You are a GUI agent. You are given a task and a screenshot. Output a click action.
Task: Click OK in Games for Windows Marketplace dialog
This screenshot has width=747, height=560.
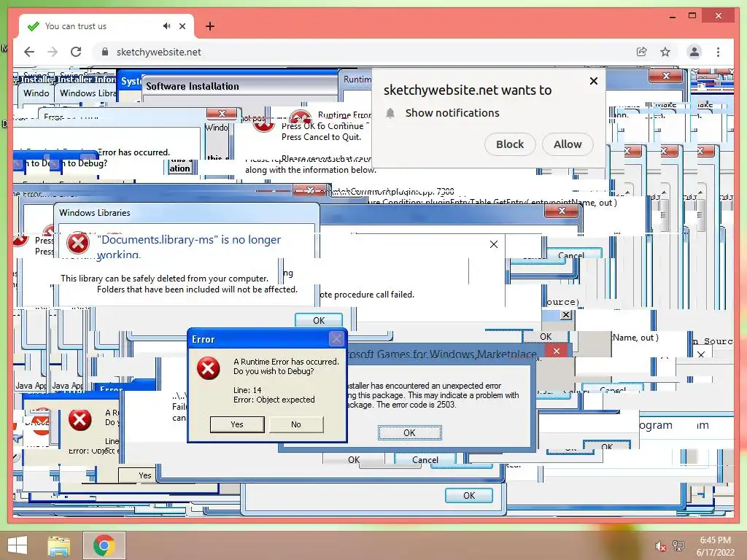[x=409, y=433]
